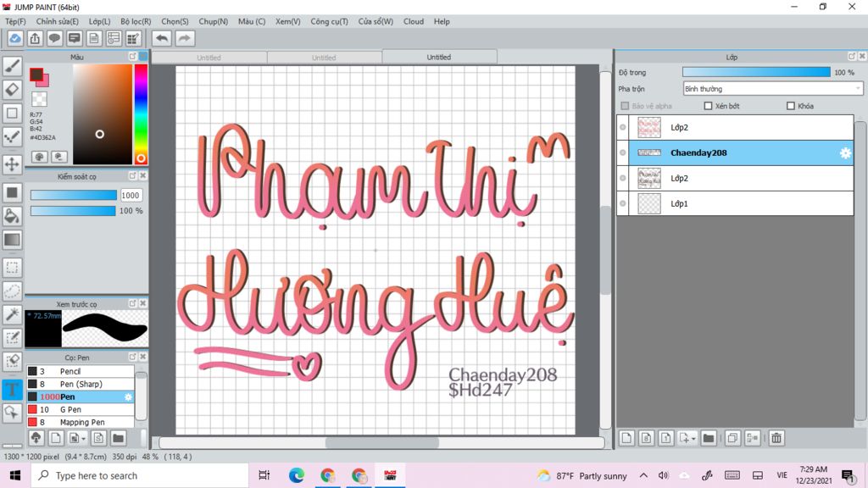The height and width of the screenshot is (488, 868).
Task: Click the Undo arrow
Action: pyautogui.click(x=162, y=38)
